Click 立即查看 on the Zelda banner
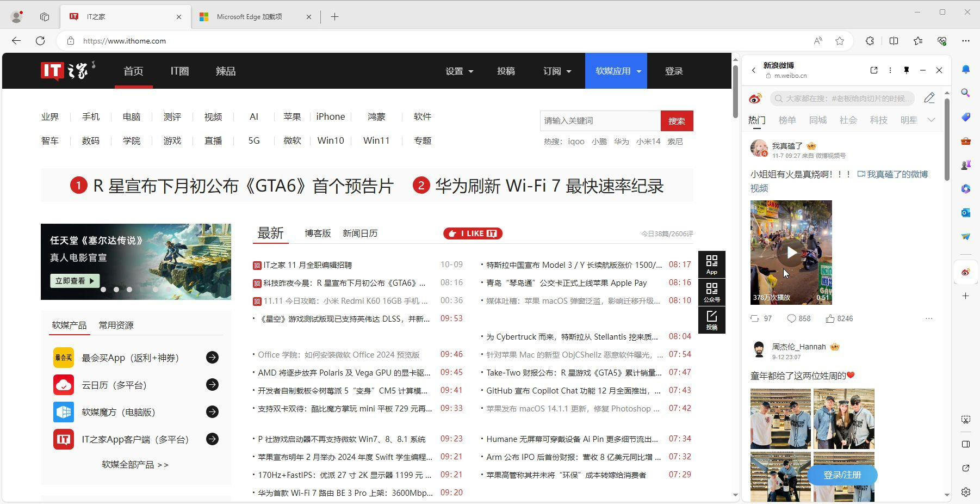Image resolution: width=980 pixels, height=504 pixels. pyautogui.click(x=75, y=281)
